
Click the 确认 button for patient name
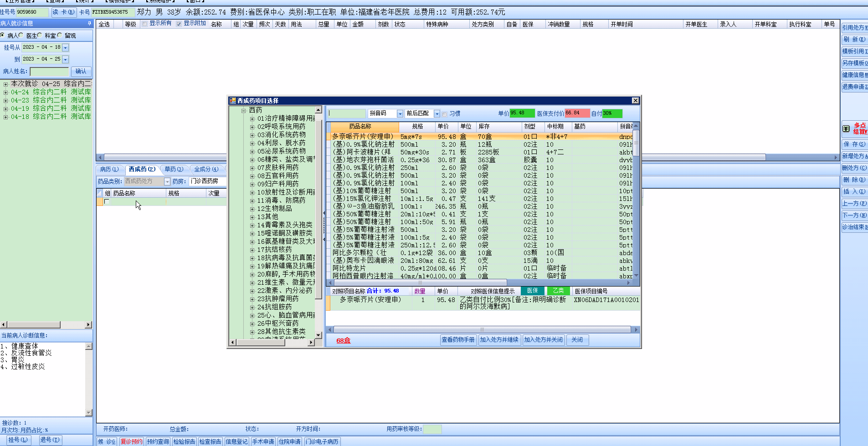click(81, 71)
